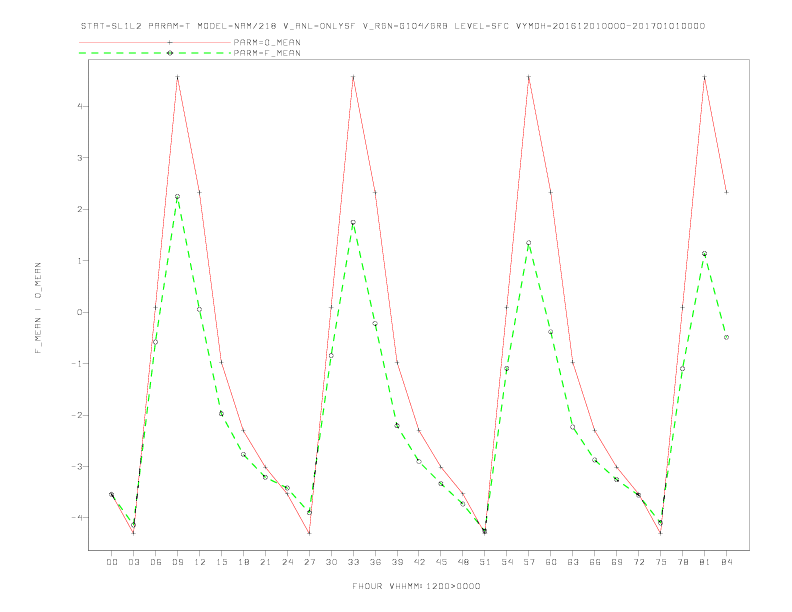Click the red O_MEAN plus marker at hour 84
The width and height of the screenshot is (792, 612).
pyautogui.click(x=726, y=192)
